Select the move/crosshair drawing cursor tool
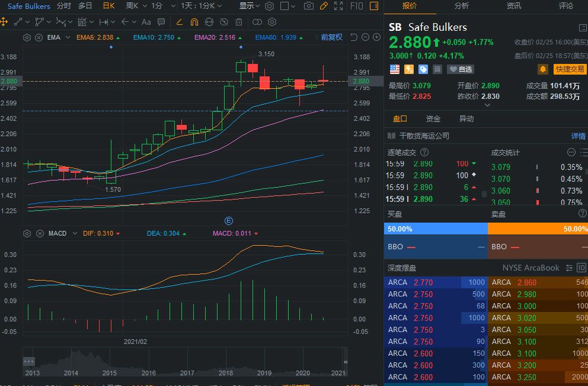The width and height of the screenshot is (588, 386). 4,22
